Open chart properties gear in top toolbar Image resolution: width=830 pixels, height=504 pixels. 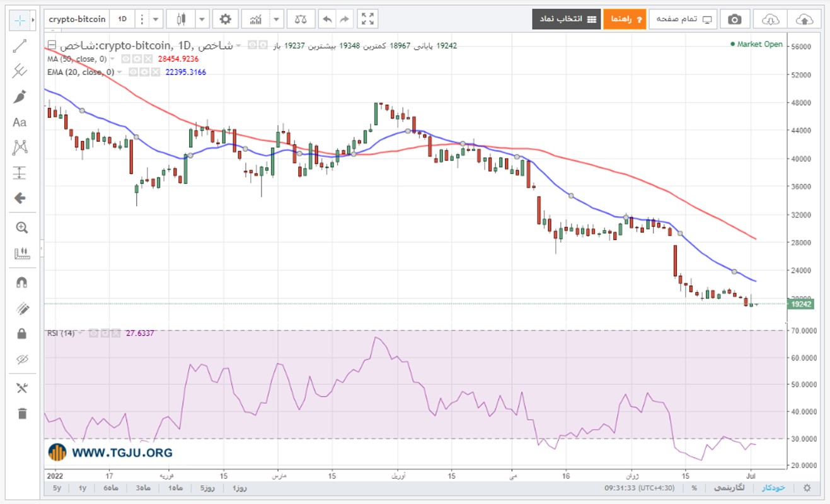click(225, 19)
